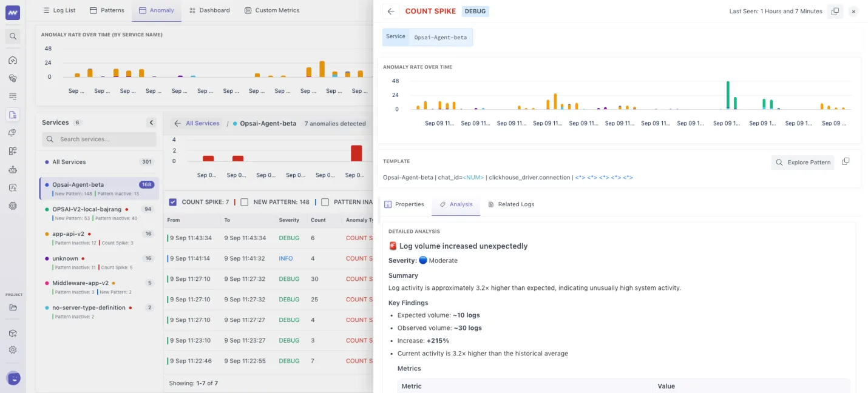Open the chip-shaped icon in sidebar

click(x=13, y=206)
